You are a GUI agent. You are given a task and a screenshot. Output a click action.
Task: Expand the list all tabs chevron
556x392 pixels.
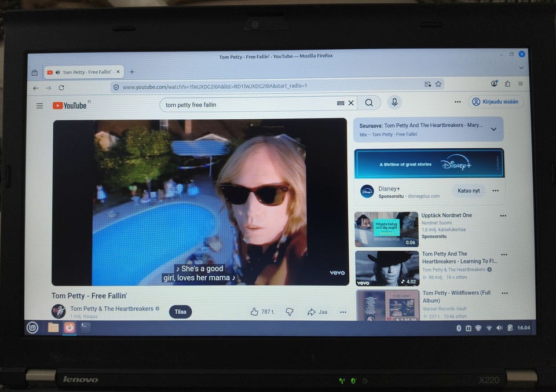tap(521, 68)
